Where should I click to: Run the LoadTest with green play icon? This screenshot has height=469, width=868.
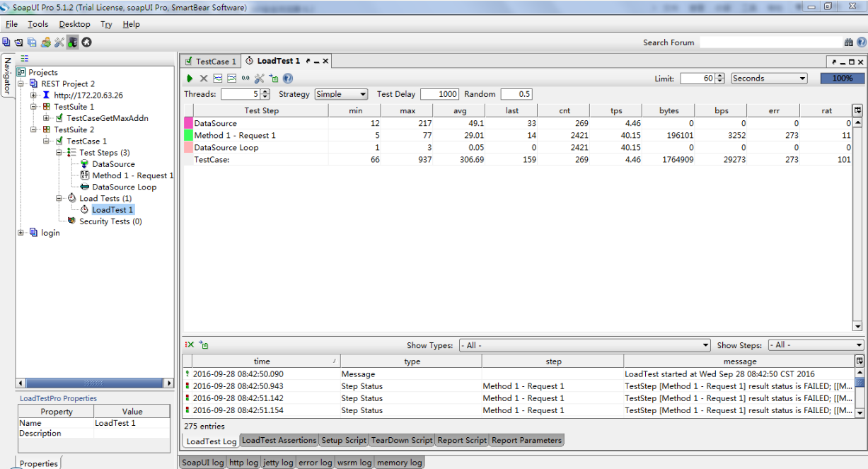[190, 79]
